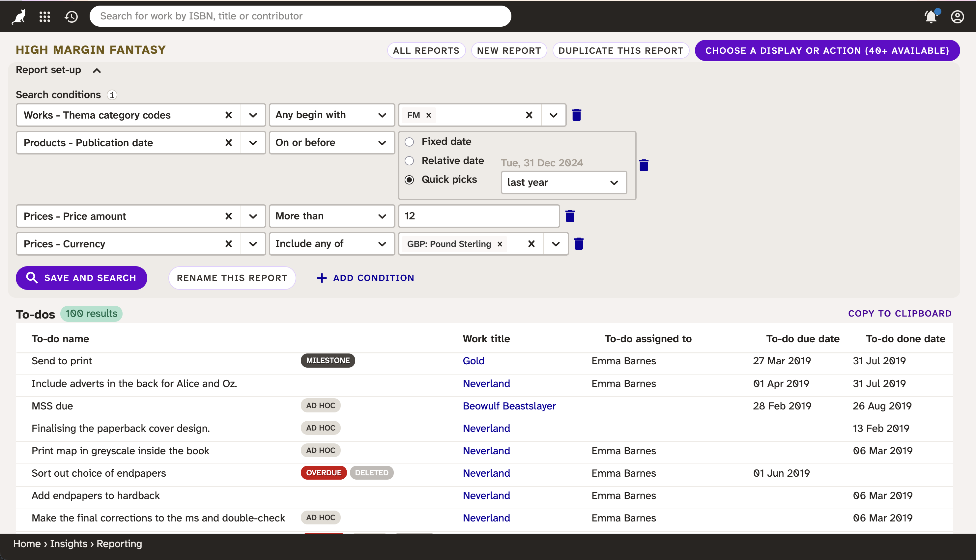Click Reporting in the breadcrumb
976x560 pixels.
[119, 544]
